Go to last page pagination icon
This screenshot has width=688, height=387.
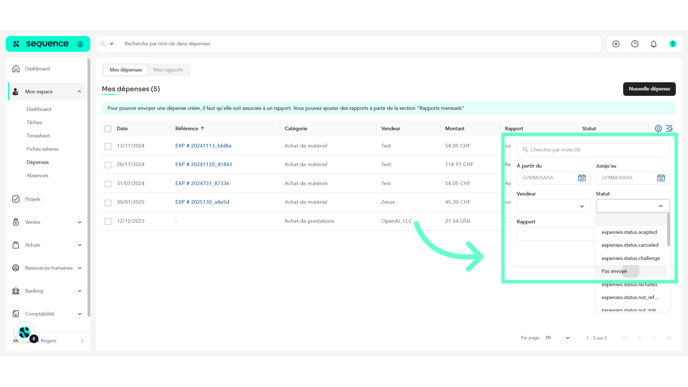(x=669, y=338)
